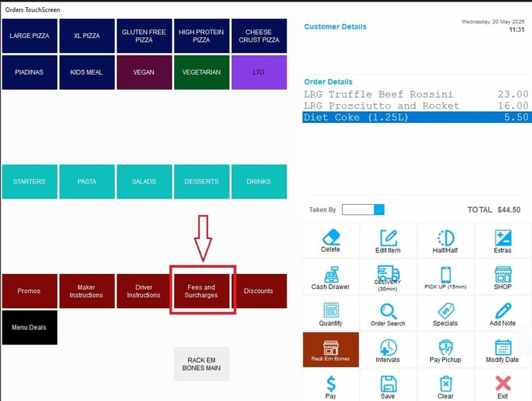Open Edit Item for selected line

[x=387, y=241]
